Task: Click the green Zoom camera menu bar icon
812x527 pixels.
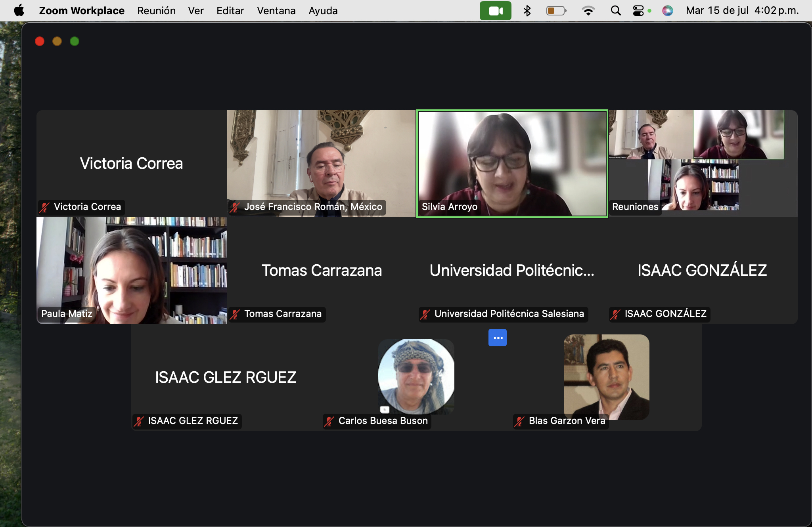Action: [x=495, y=11]
